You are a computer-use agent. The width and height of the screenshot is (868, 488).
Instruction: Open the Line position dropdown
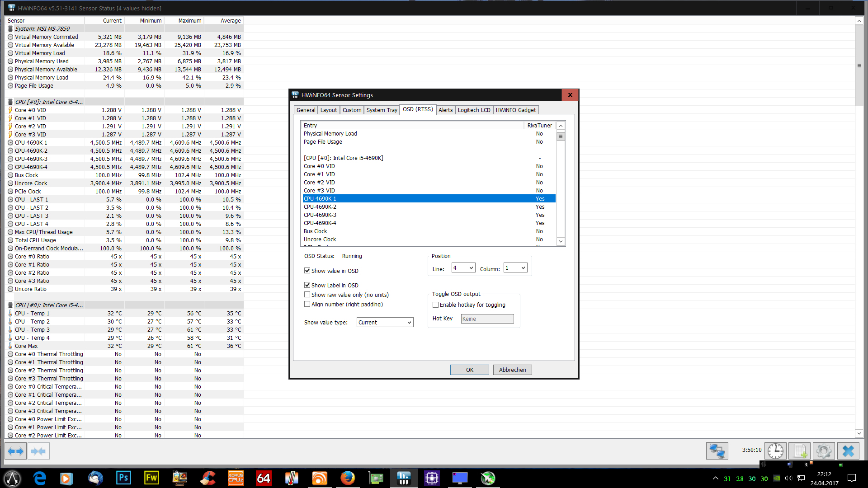tap(463, 268)
